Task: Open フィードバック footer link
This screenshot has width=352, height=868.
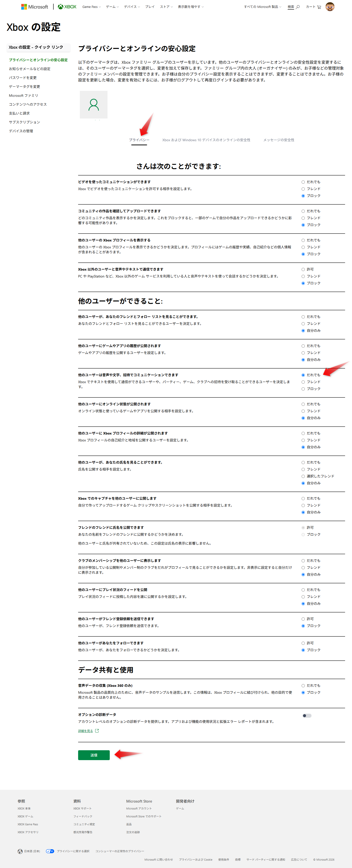Action: [x=83, y=816]
